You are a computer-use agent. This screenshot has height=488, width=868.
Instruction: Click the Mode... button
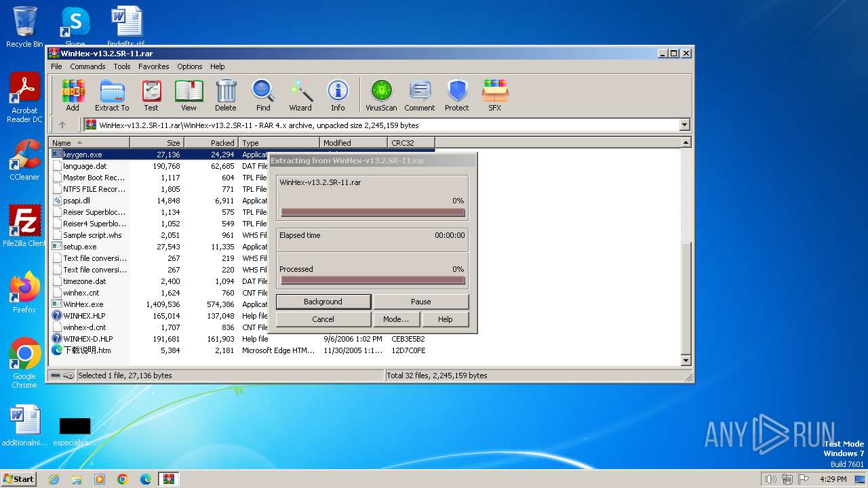coord(396,319)
